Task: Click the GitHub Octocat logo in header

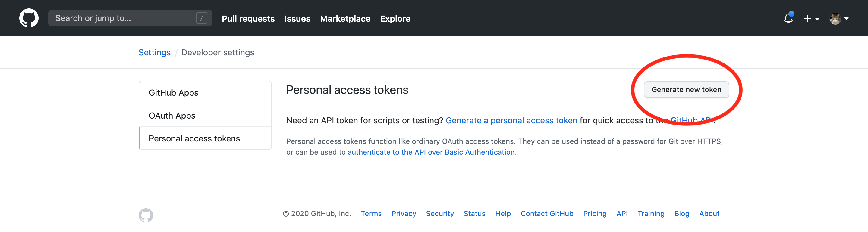Action: (29, 18)
